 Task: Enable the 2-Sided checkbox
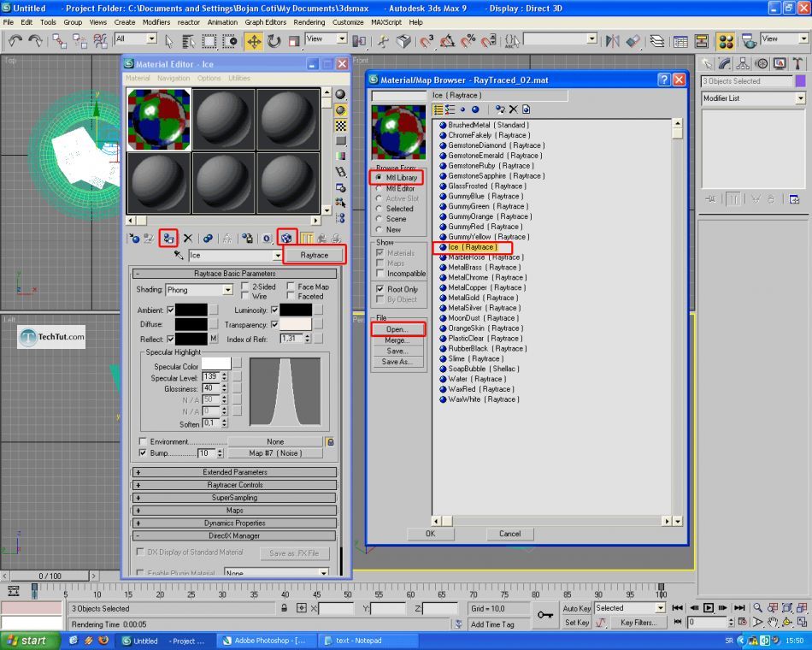point(245,287)
